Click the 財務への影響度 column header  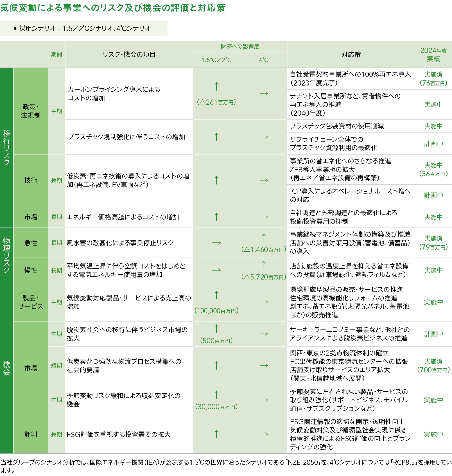(x=240, y=47)
